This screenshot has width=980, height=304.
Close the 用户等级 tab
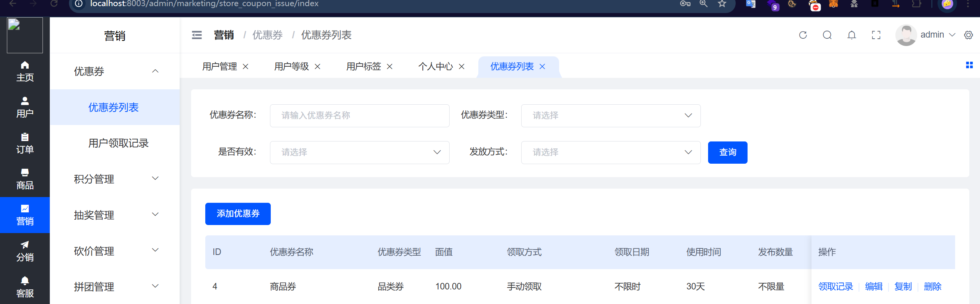tap(317, 67)
